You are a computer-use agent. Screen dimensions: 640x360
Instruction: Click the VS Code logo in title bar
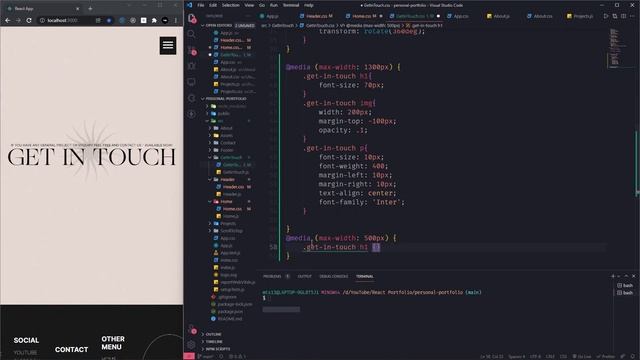(189, 5)
